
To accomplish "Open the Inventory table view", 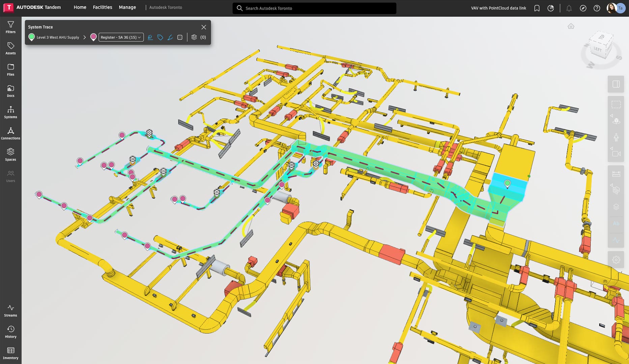I will click(10, 353).
